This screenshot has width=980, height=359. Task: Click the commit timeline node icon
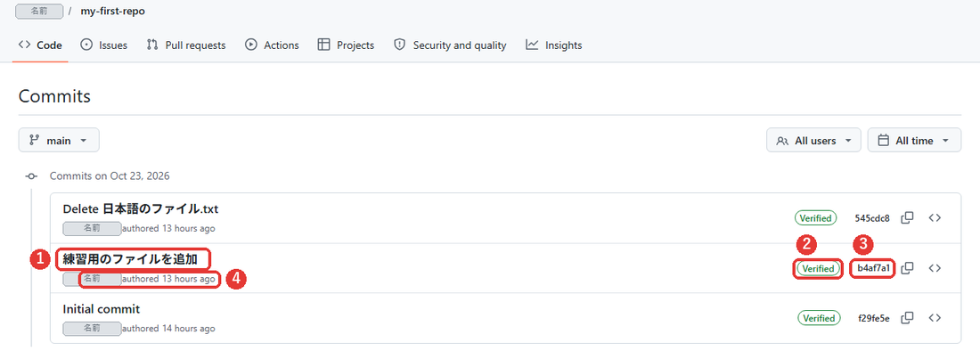(x=31, y=176)
